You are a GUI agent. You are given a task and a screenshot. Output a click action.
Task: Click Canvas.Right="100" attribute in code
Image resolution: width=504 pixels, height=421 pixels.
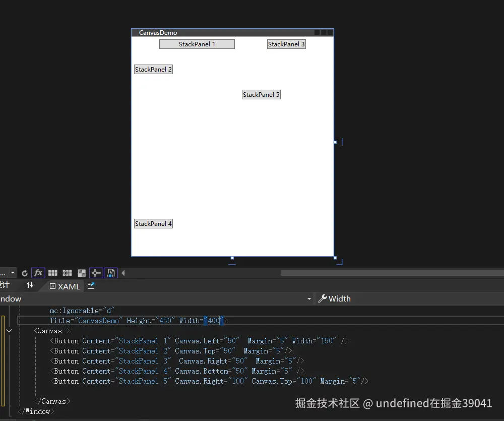pos(211,381)
